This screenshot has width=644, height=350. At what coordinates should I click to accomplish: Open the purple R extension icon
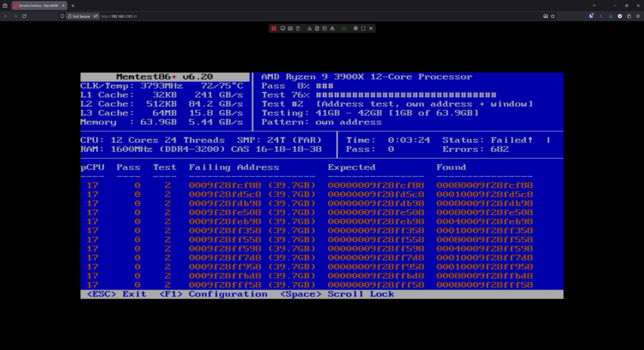601,16
